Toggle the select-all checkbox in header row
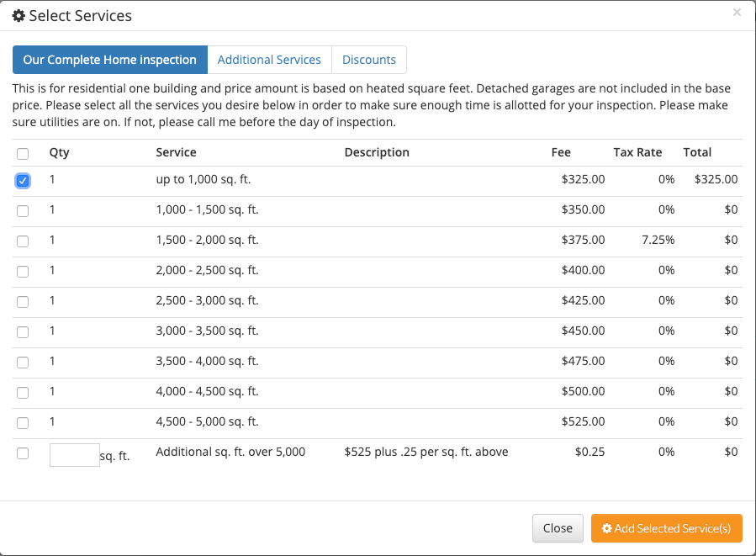 click(23, 154)
